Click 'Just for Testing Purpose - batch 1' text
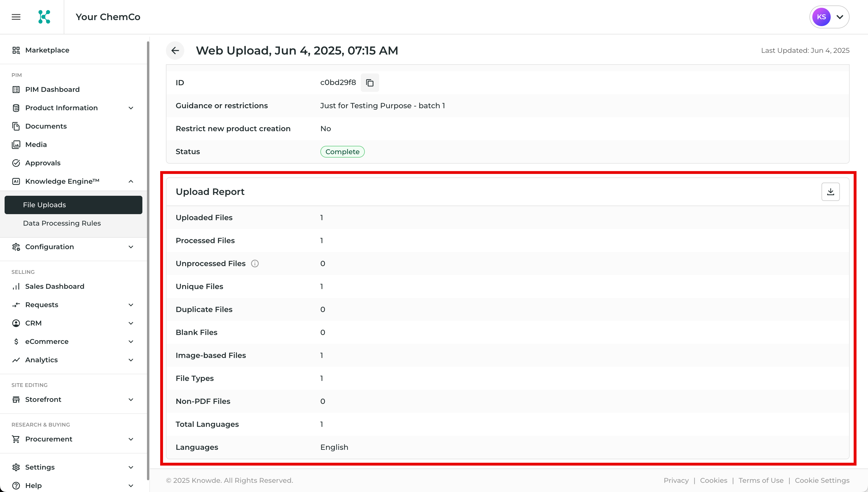This screenshot has height=492, width=868. pyautogui.click(x=382, y=106)
